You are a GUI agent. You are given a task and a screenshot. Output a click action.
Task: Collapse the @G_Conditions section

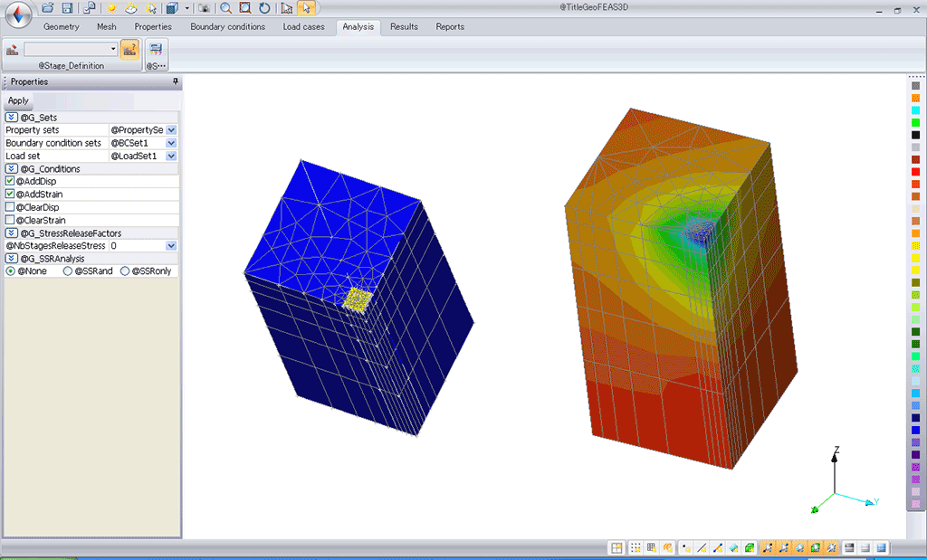(x=12, y=169)
